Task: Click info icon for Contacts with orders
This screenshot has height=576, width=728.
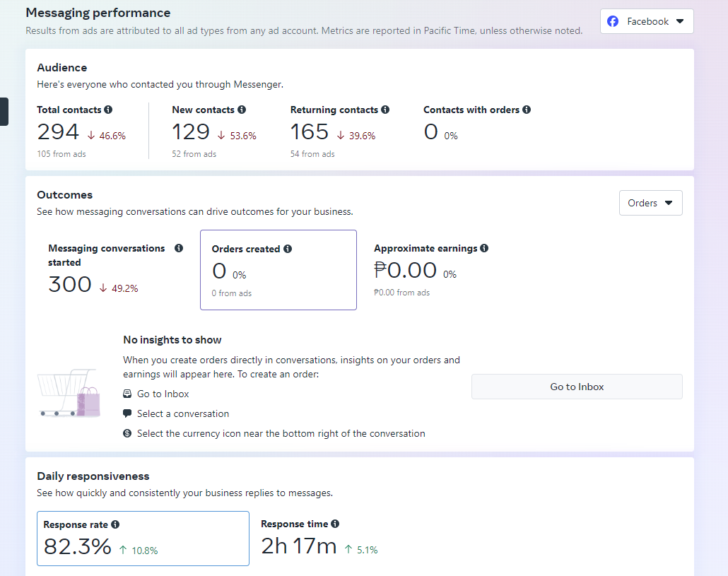Action: coord(527,110)
